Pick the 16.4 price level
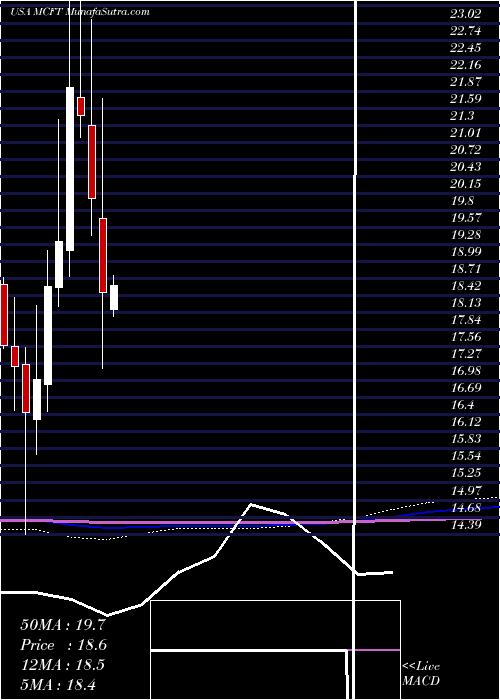This screenshot has width=500, height=700. [462, 404]
